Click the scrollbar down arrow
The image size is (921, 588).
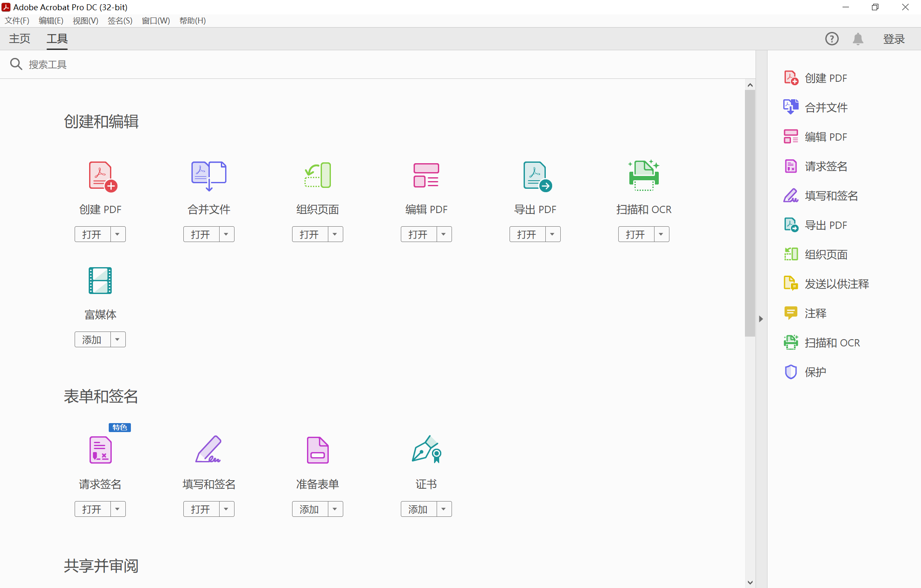750,582
